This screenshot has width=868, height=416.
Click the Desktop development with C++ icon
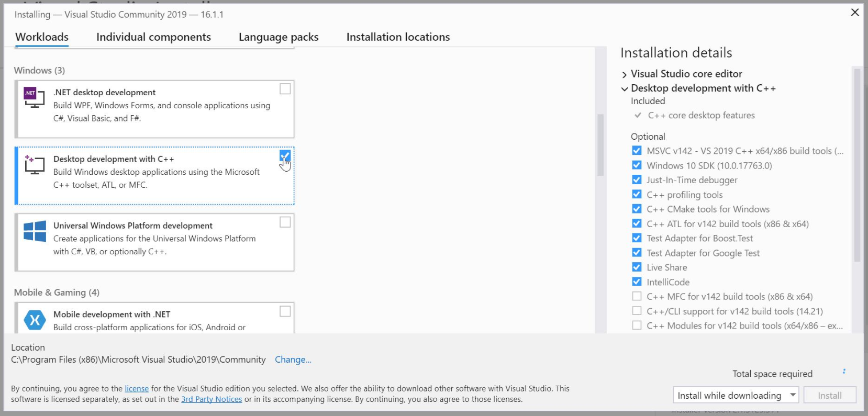tap(35, 164)
